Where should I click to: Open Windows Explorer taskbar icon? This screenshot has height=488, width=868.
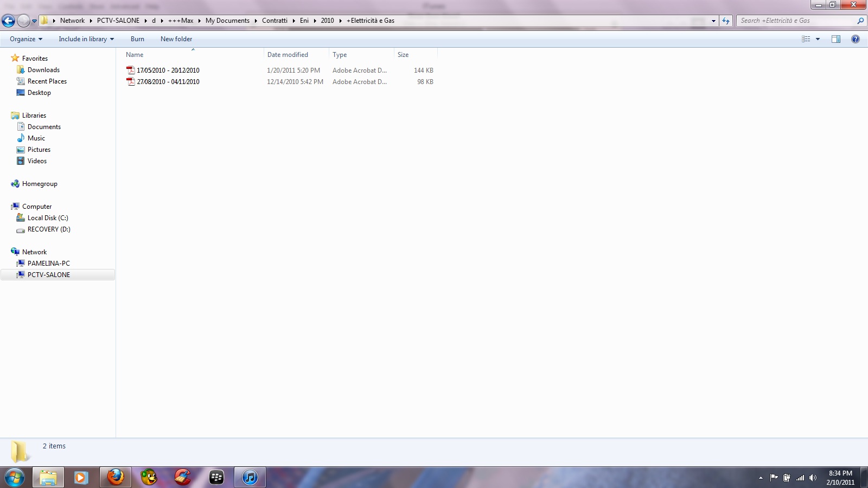[x=48, y=478]
